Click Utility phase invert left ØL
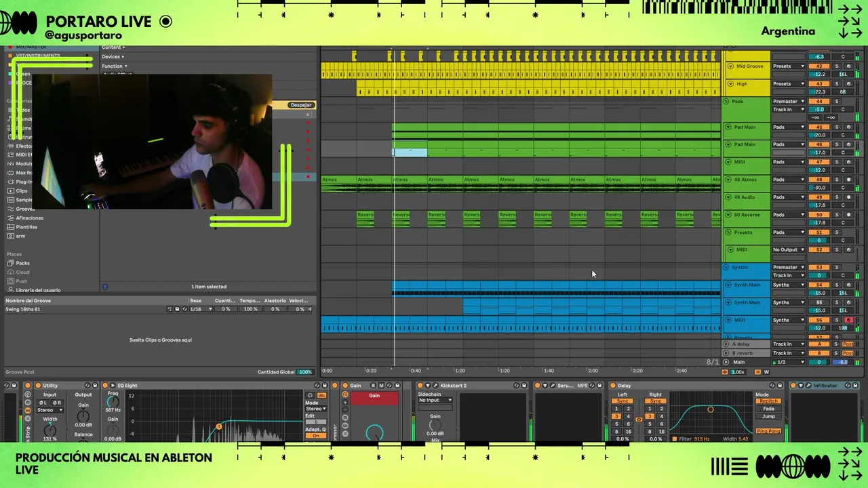The width and height of the screenshot is (868, 488). coord(43,402)
